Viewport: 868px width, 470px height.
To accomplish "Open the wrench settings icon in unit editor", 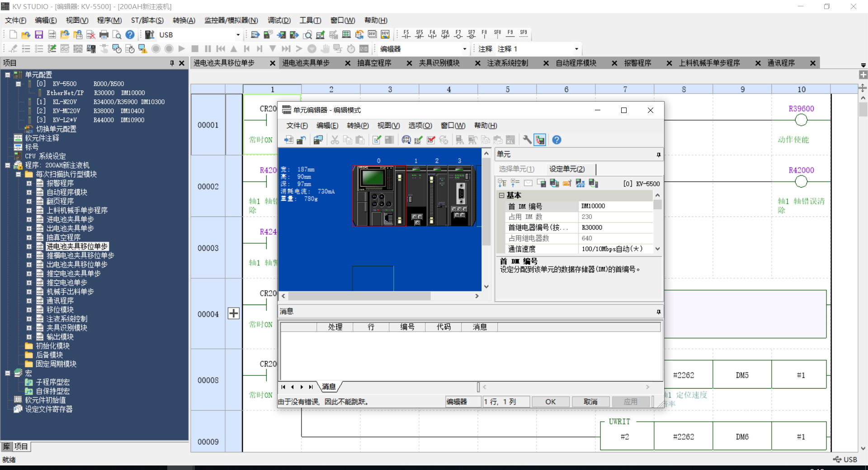I will [x=527, y=140].
